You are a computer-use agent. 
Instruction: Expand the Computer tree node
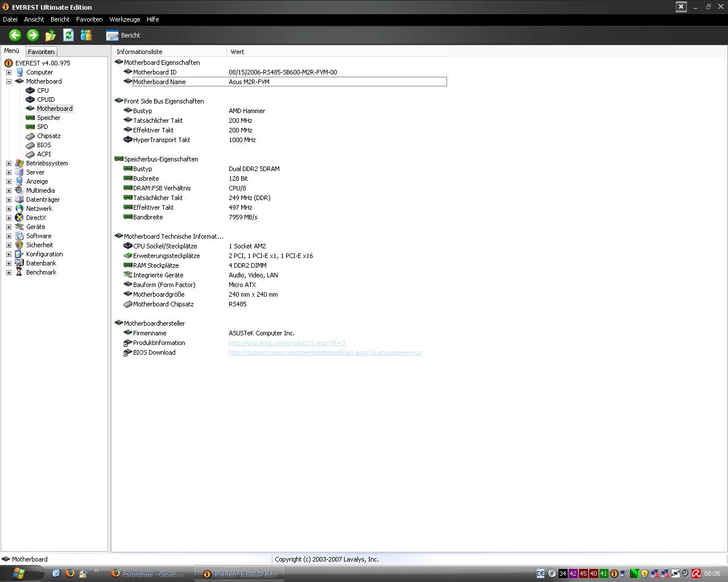[x=9, y=72]
